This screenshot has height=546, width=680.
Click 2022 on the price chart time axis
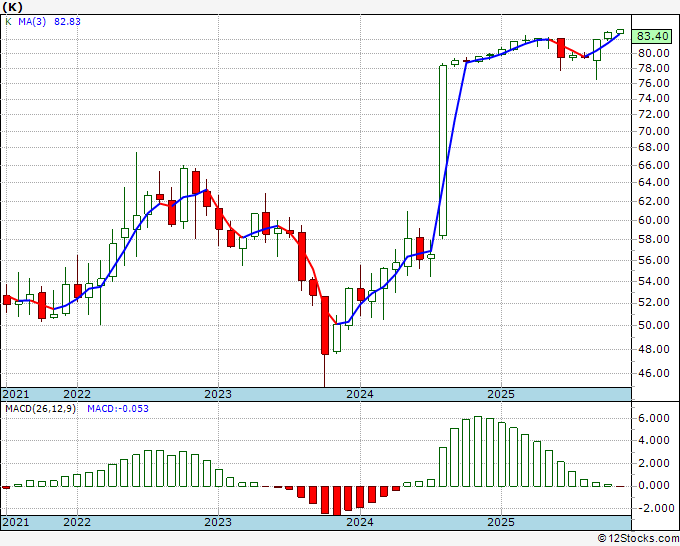point(77,394)
